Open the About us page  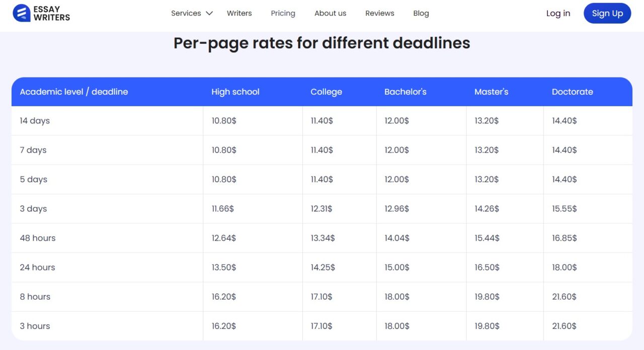[330, 13]
